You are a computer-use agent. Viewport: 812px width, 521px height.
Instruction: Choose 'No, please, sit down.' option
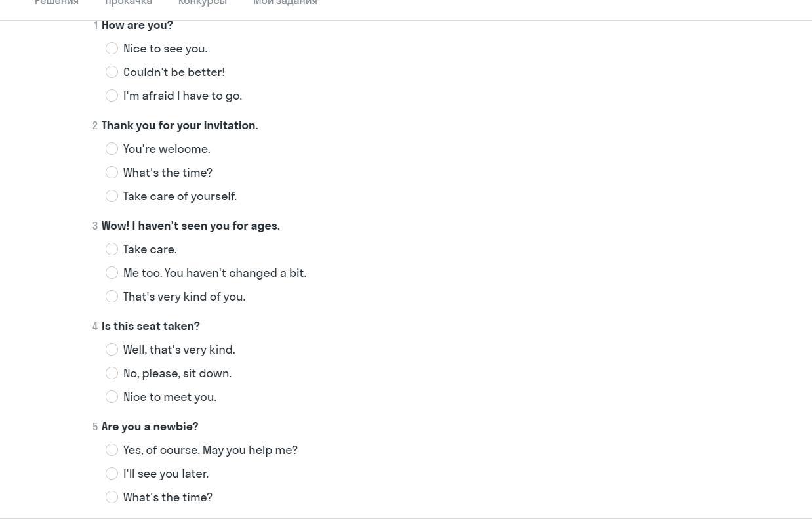tap(112, 373)
